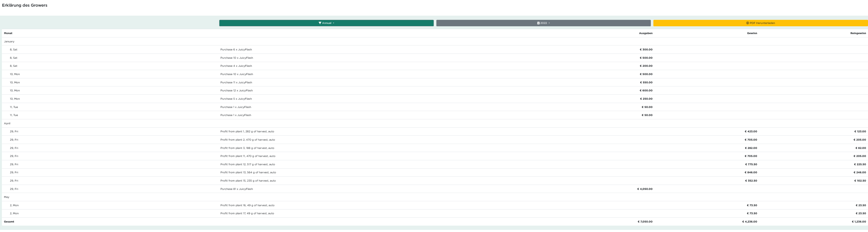This screenshot has width=868, height=232.
Task: Click the € 4,050.00 expense value
Action: click(x=645, y=189)
